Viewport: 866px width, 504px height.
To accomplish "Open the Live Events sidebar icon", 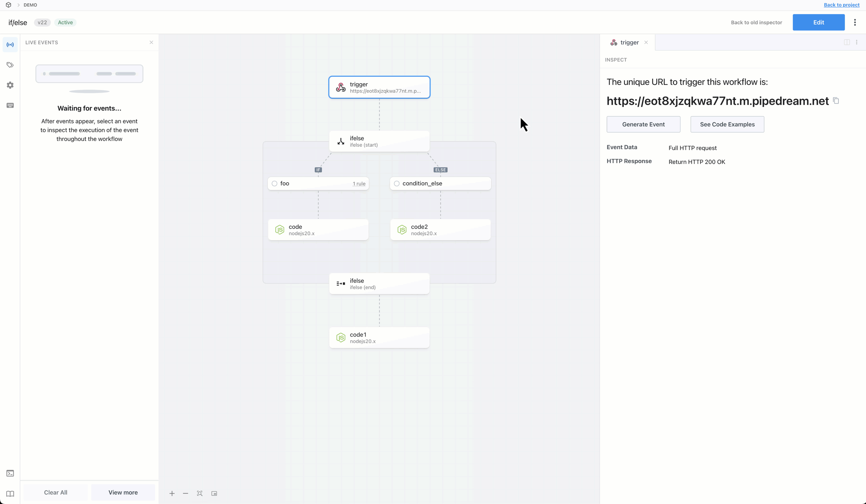I will [x=10, y=45].
